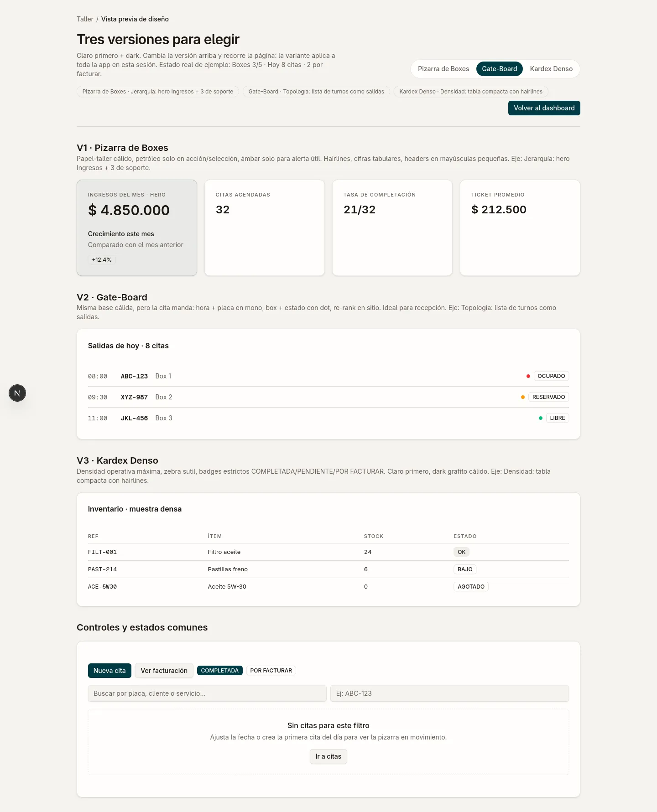Click Volver al dashboard button
The image size is (657, 812).
coord(544,108)
